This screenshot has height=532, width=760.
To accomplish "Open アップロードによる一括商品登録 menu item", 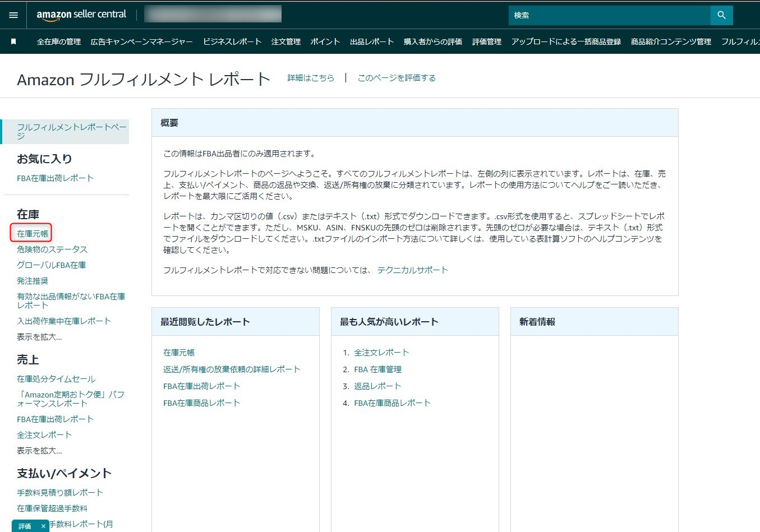I will tap(566, 41).
